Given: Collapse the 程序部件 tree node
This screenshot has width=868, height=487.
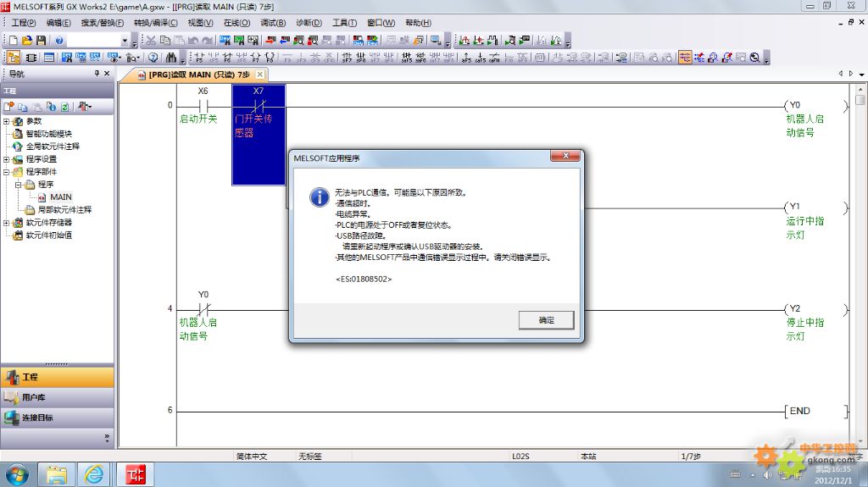Looking at the screenshot, I should pyautogui.click(x=6, y=172).
